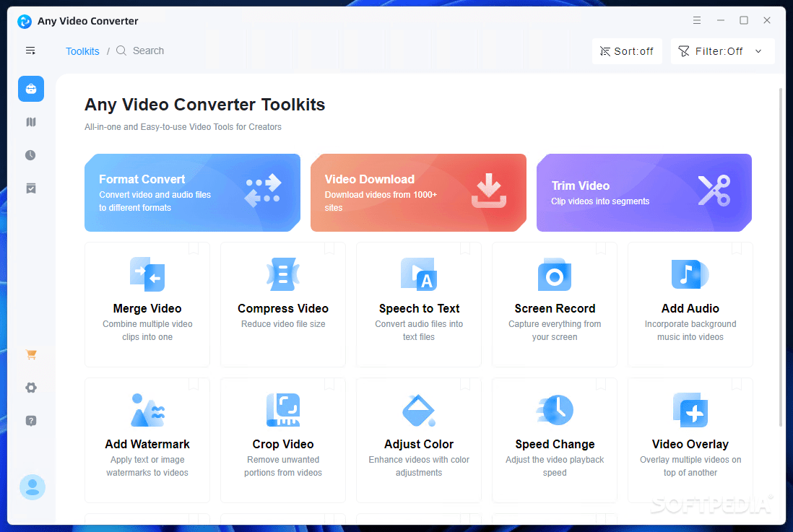The height and width of the screenshot is (532, 793).
Task: Bookmark the Speed Change card
Action: pyautogui.click(x=601, y=384)
